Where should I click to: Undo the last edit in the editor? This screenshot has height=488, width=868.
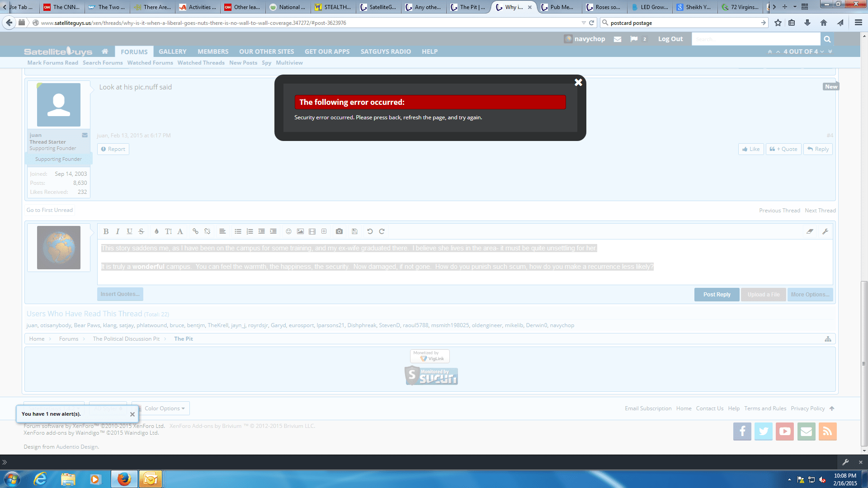370,231
